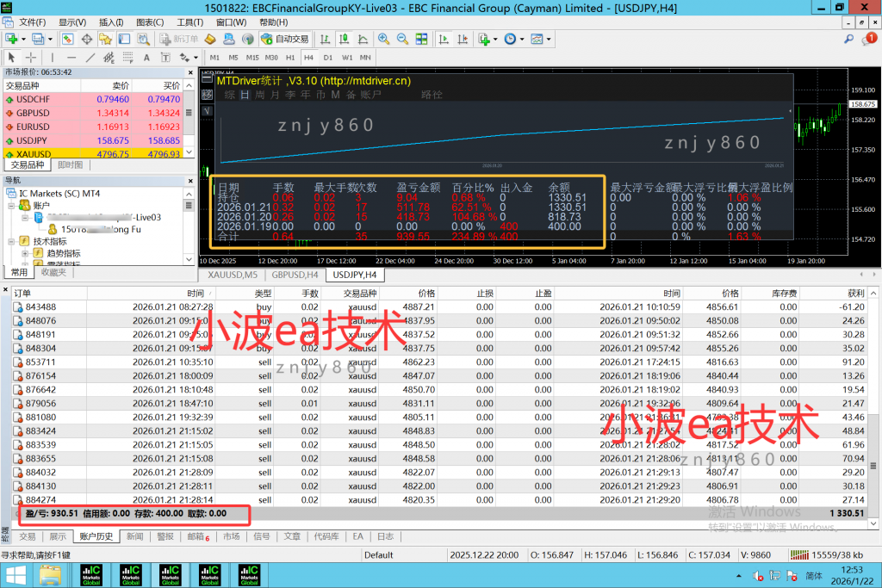
Task: Toggle the 自动交易 auto trading button
Action: [285, 39]
